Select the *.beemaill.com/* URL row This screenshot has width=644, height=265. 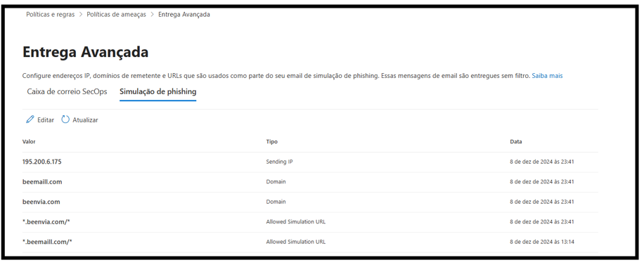click(310, 242)
